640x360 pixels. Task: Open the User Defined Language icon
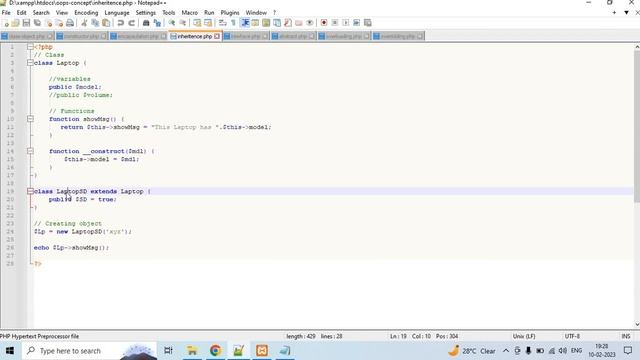click(x=255, y=23)
